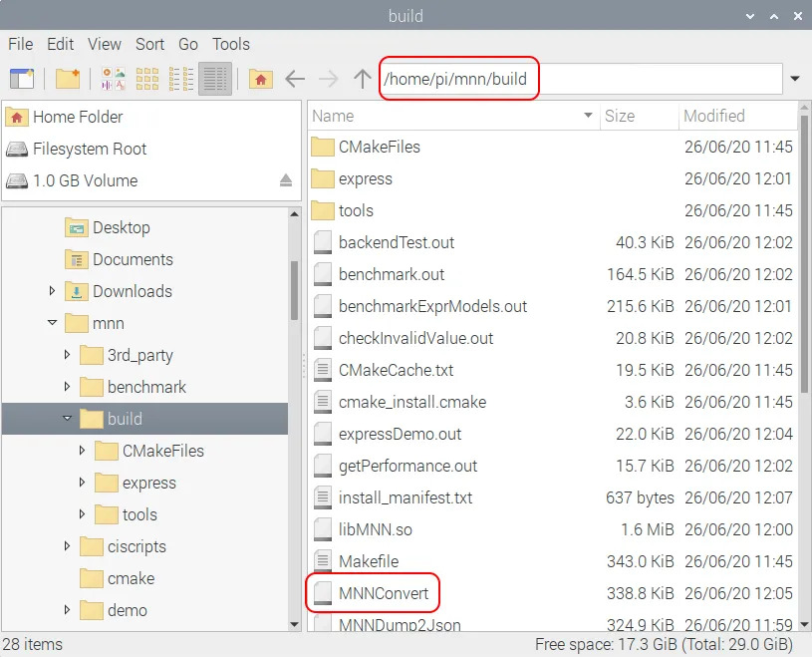Select the backendTest.out file icon

322,242
